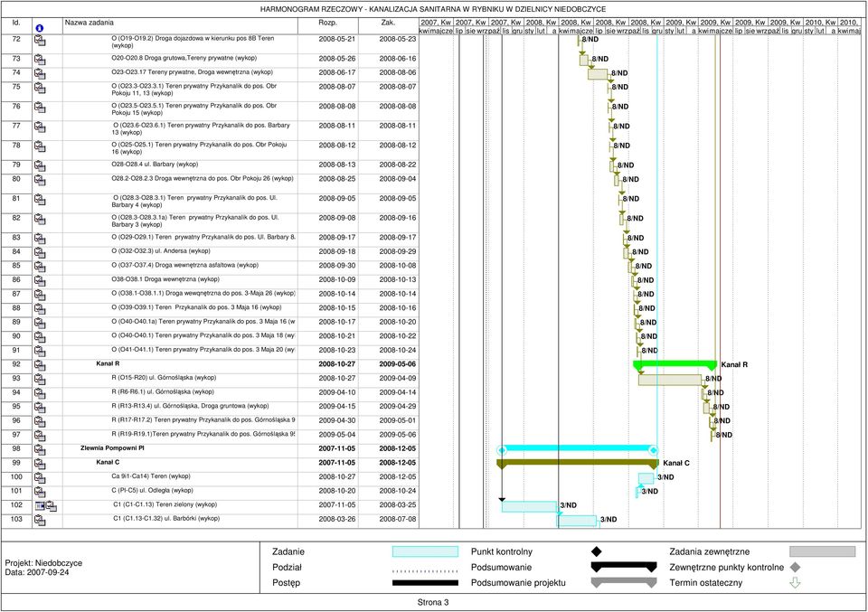Click the Zewnętrzne punkty kontrolne diamond symbol
The height and width of the screenshot is (612, 868).
[795, 567]
